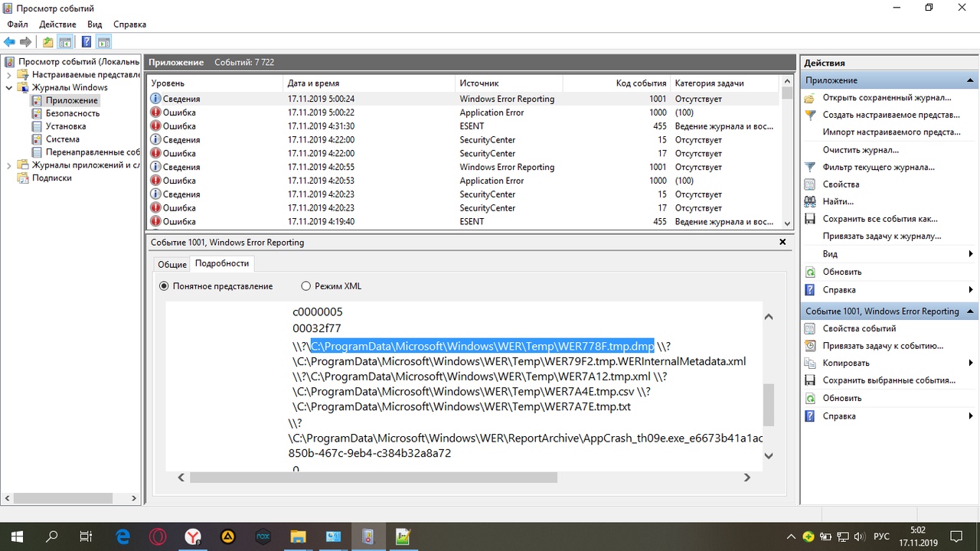
Task: Open "Свойства событий" action
Action: coord(859,328)
